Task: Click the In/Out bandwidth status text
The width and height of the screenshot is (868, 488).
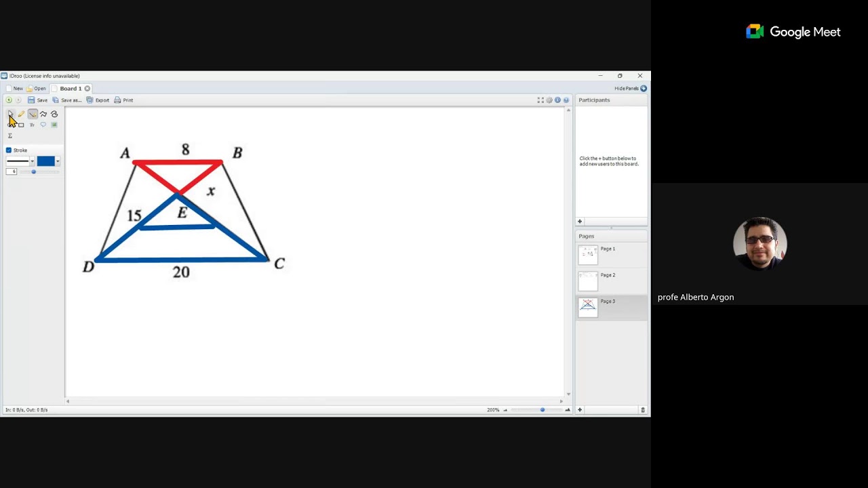Action: pyautogui.click(x=26, y=410)
